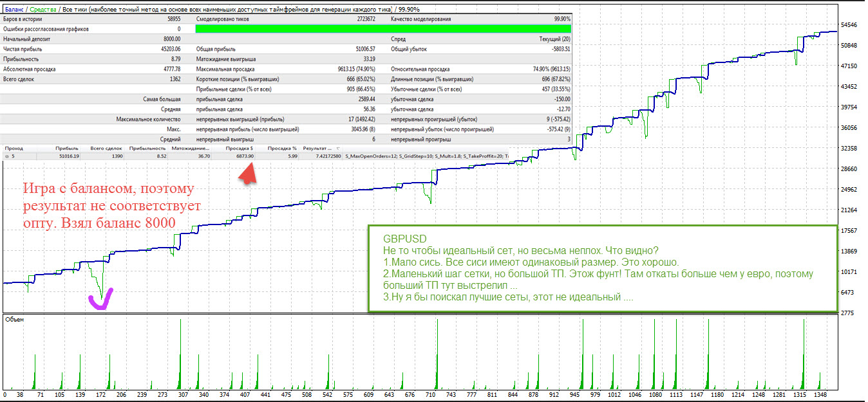Click the Ошибки рассогласования графиков label

click(46, 29)
